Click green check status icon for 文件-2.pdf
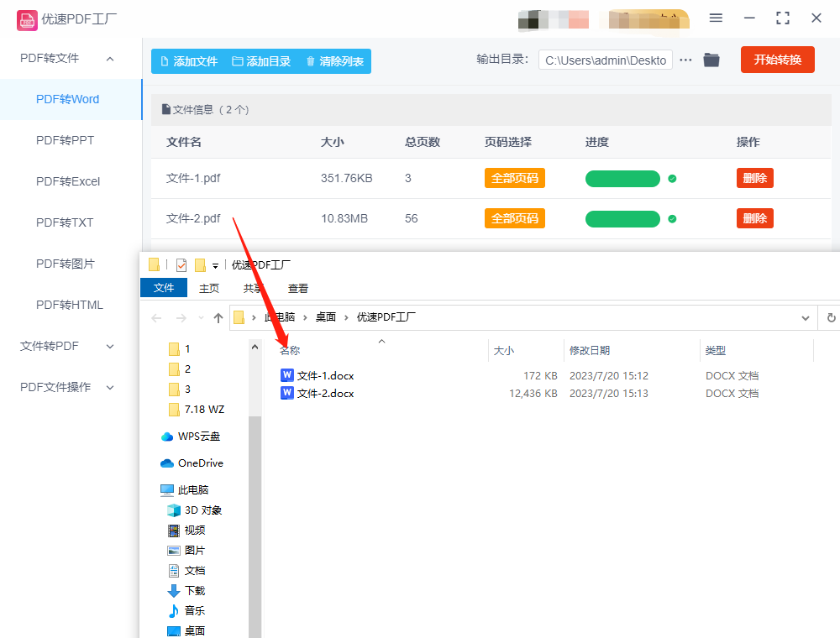Screen dimensions: 840x638 coord(672,219)
